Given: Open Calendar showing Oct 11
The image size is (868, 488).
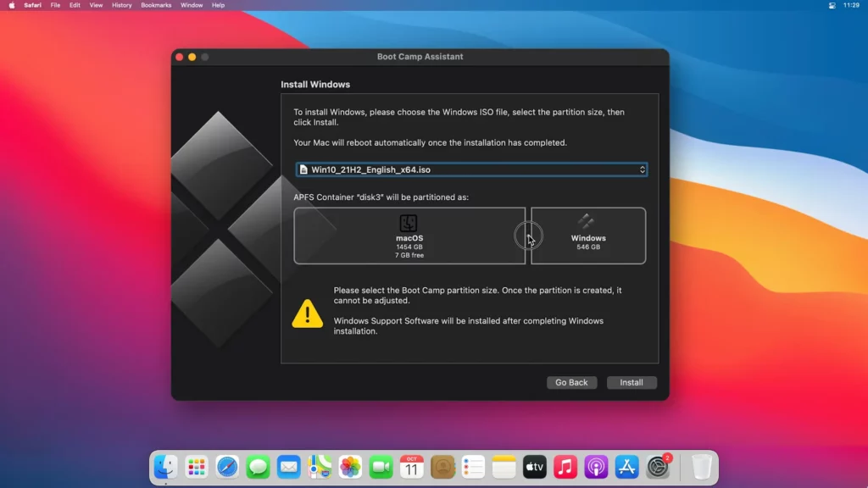Looking at the screenshot, I should tap(411, 468).
